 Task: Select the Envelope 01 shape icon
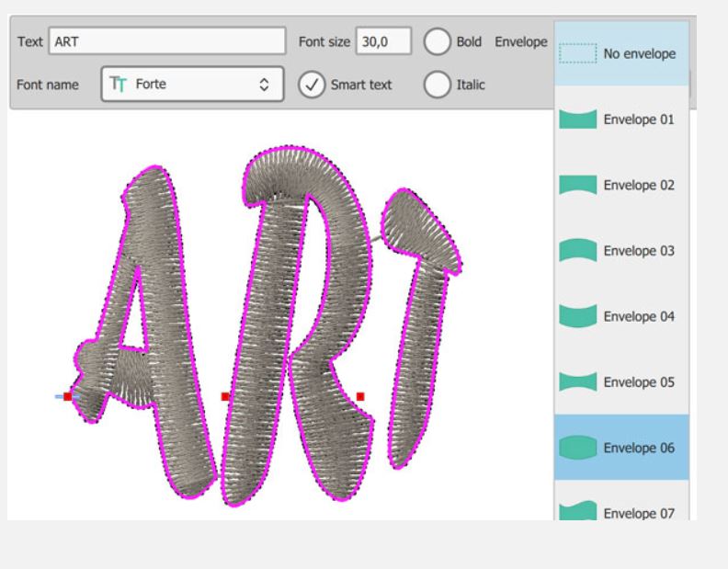(577, 119)
